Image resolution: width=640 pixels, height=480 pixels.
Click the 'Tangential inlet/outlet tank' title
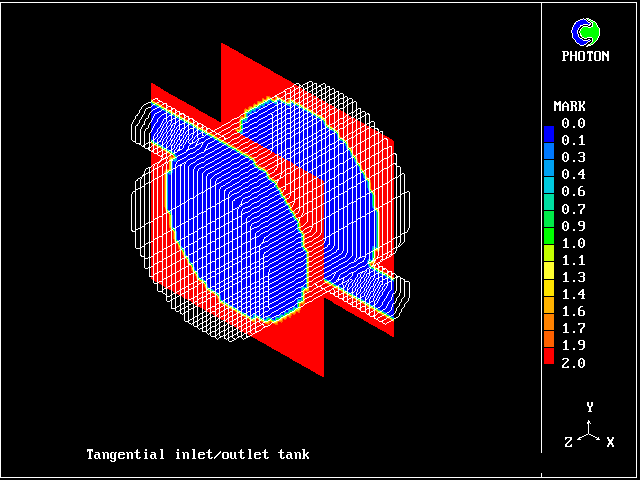coord(197,454)
